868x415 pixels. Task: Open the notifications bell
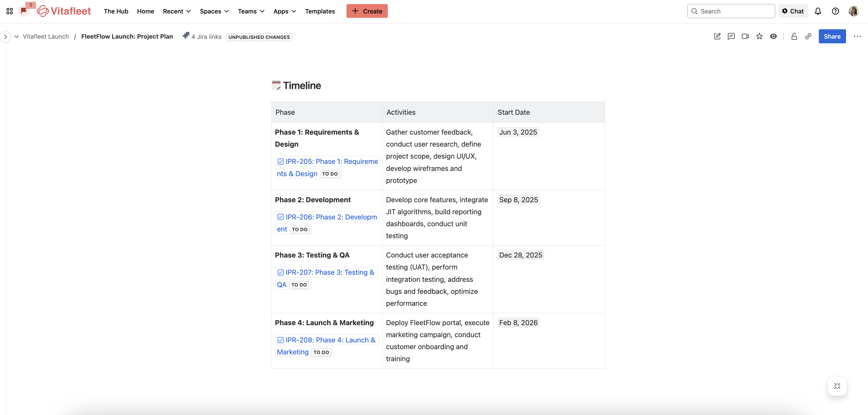pos(818,11)
